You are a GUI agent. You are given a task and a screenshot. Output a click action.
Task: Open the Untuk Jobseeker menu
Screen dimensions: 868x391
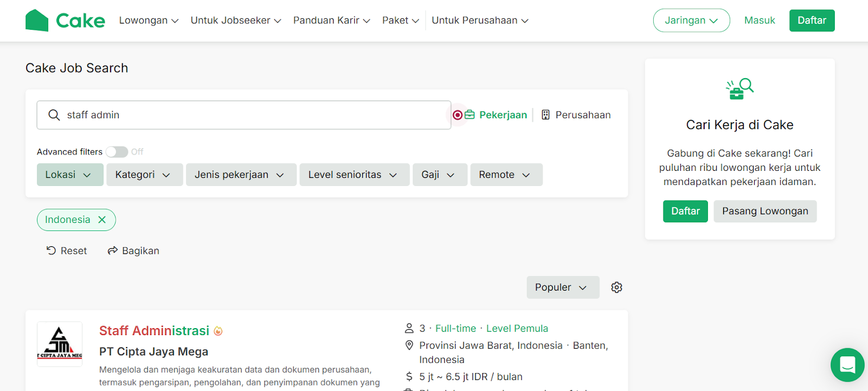click(236, 21)
